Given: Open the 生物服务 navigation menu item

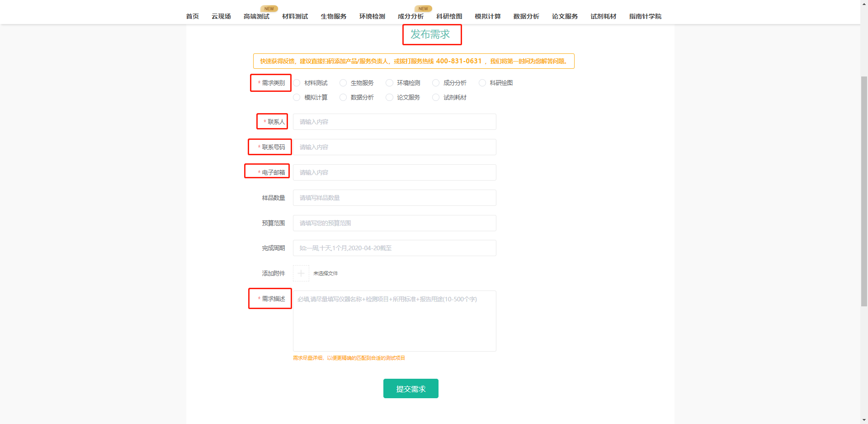Looking at the screenshot, I should 333,16.
